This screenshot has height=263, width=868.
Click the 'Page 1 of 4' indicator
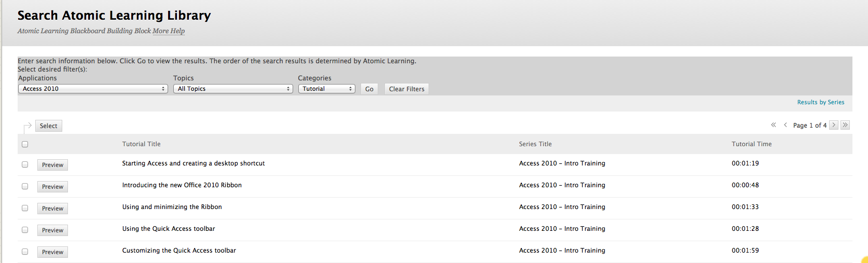[810, 126]
